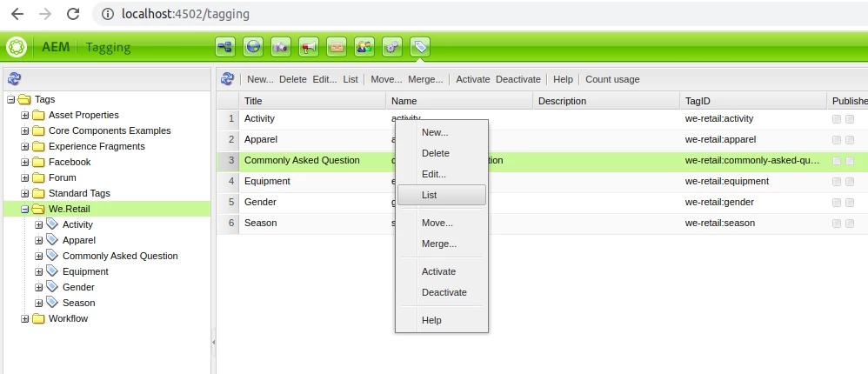Toggle first Published checkbox for Season row
The image size is (868, 374).
click(837, 224)
